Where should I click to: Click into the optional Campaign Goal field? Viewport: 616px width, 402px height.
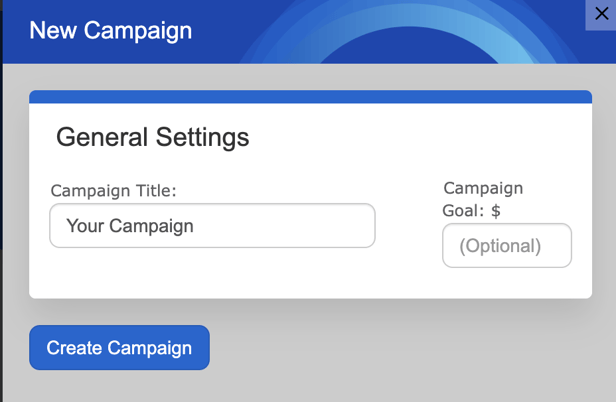[507, 246]
